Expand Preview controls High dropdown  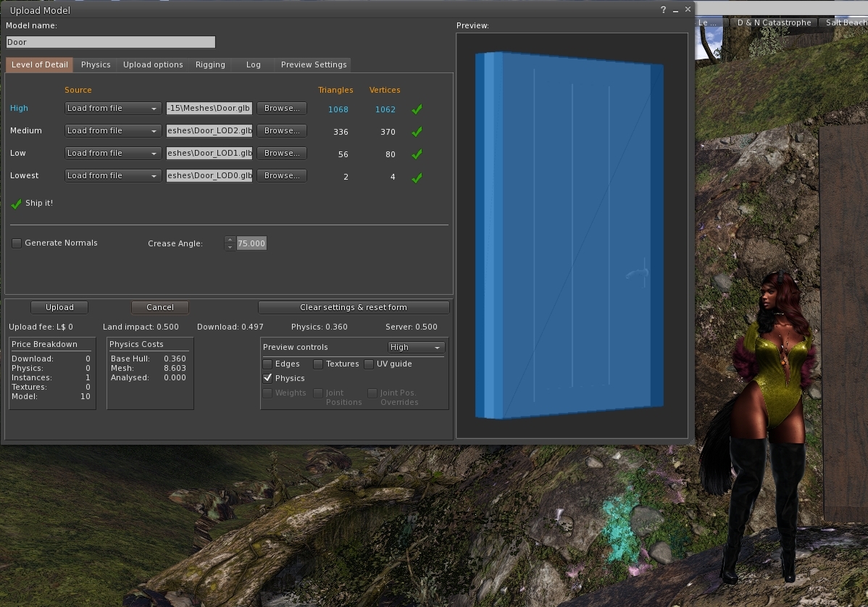click(x=416, y=348)
